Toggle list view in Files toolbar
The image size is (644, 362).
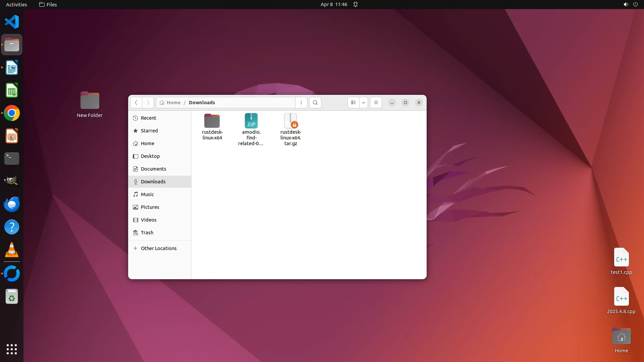[x=353, y=103]
